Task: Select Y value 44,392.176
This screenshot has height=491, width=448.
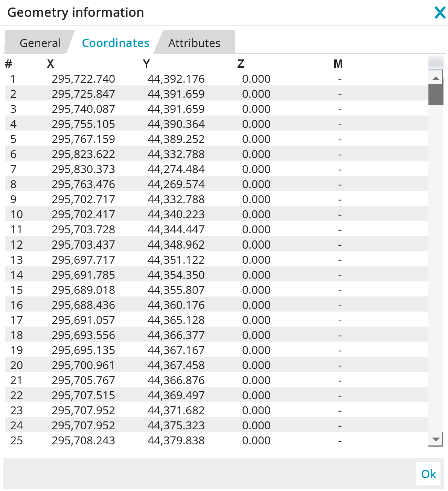Action: (176, 79)
